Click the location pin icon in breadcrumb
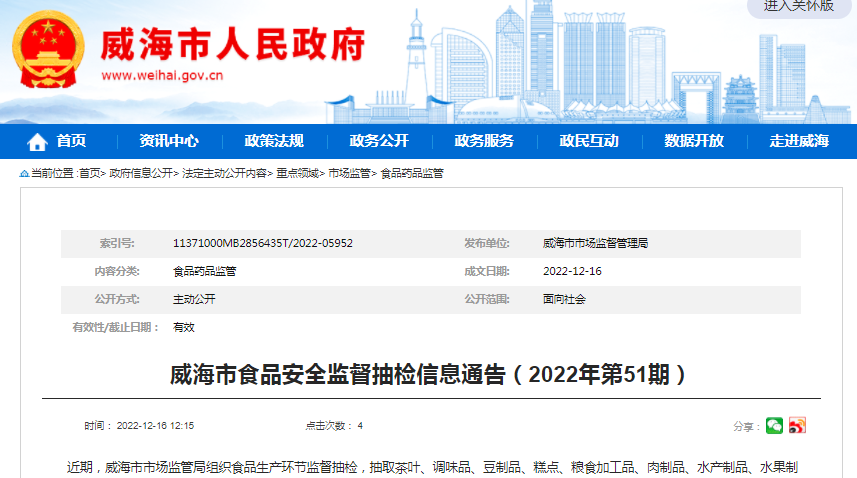Viewport: 857px width, 478px height. pos(24,174)
